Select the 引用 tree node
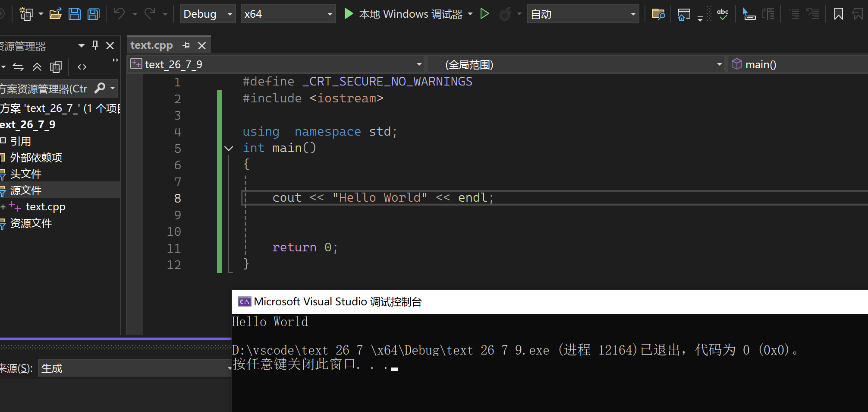Screen dimensions: 868x412 (x=20, y=141)
